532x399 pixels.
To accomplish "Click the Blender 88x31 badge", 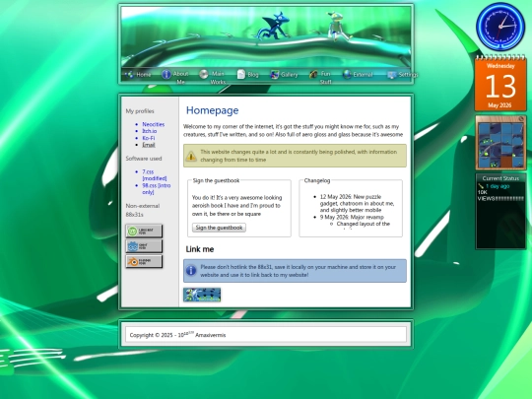I will click(144, 261).
